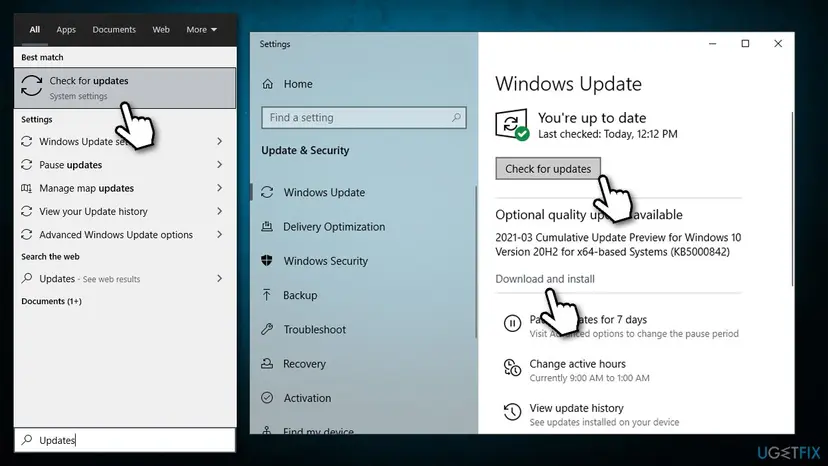
Task: Click the Settings window right scrollbar
Action: 792,199
